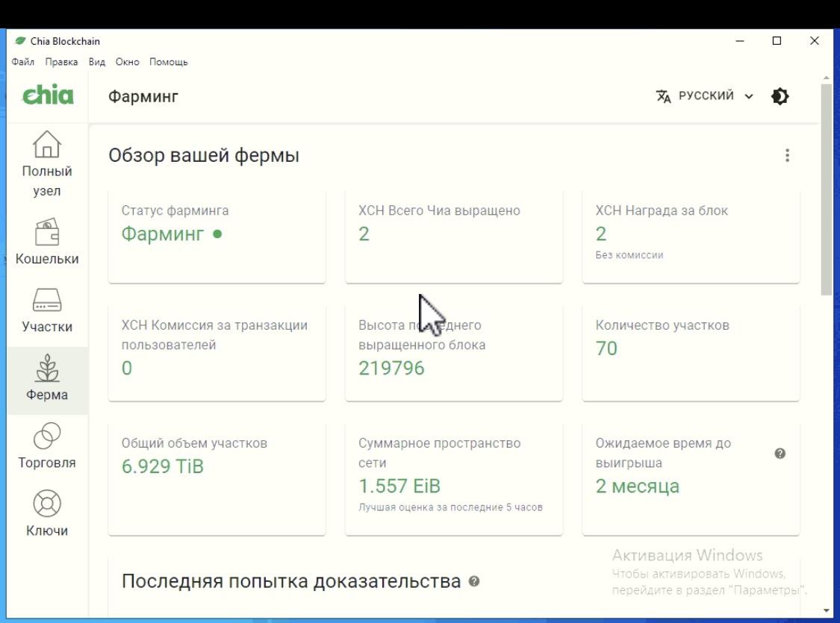Click help icon beside expected win time
The height and width of the screenshot is (623, 840).
pyautogui.click(x=780, y=454)
